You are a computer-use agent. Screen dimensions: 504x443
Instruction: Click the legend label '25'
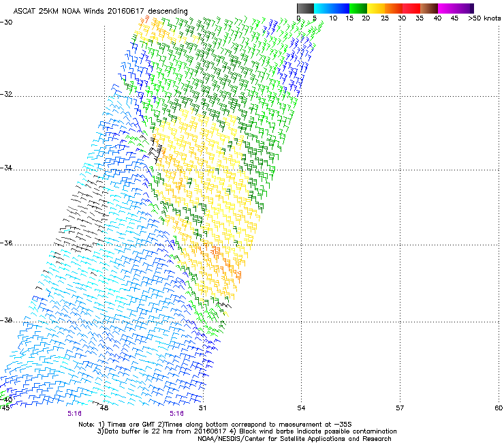(x=385, y=18)
